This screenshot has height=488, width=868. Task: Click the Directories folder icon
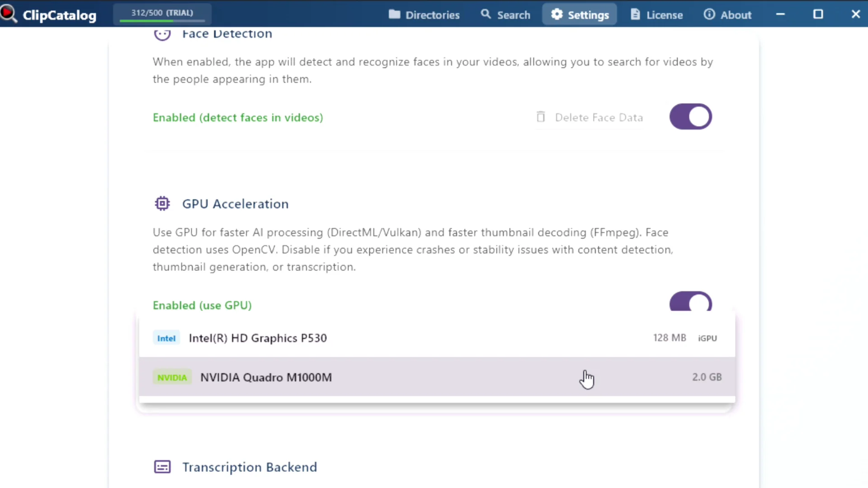tap(395, 14)
